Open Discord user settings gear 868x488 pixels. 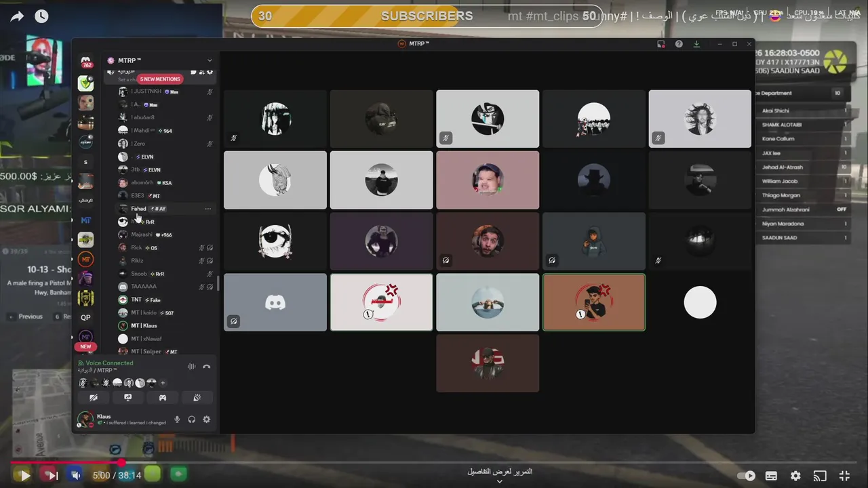206,420
